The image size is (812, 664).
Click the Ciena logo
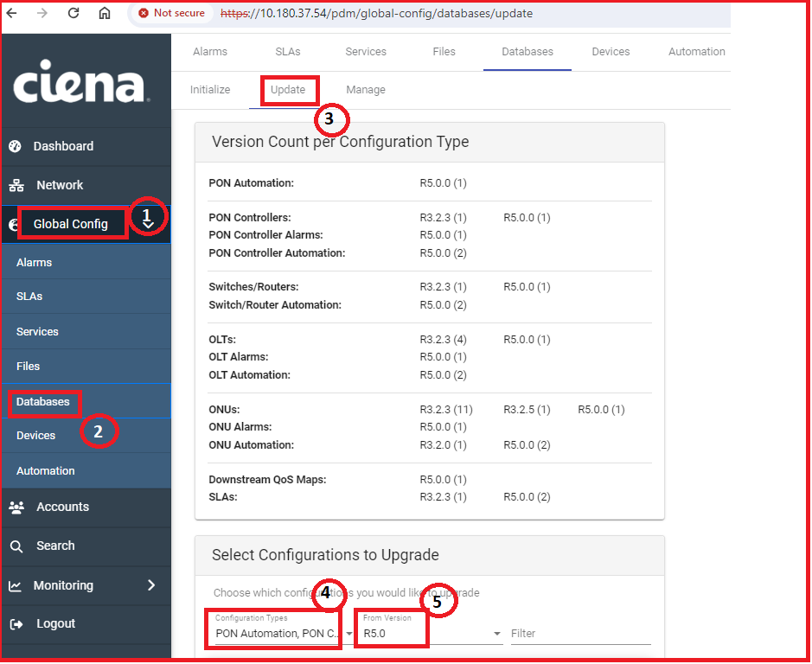(82, 80)
